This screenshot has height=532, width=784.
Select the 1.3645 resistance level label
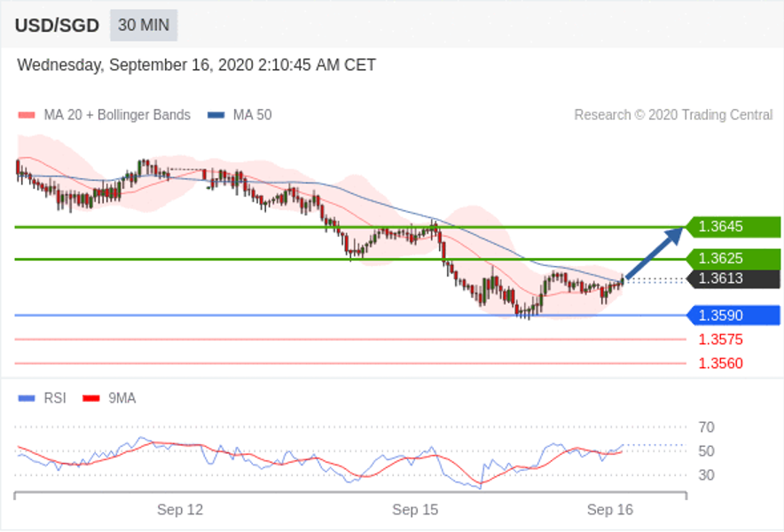[733, 226]
